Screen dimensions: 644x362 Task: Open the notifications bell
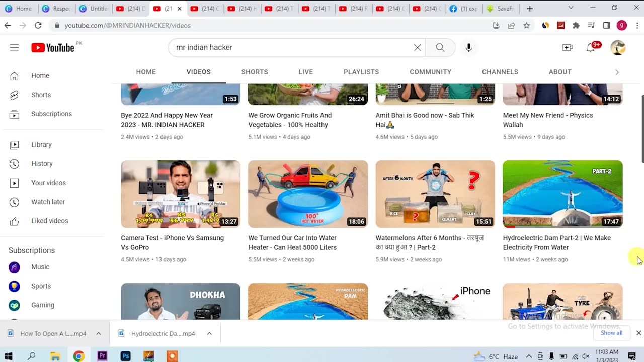tap(591, 47)
